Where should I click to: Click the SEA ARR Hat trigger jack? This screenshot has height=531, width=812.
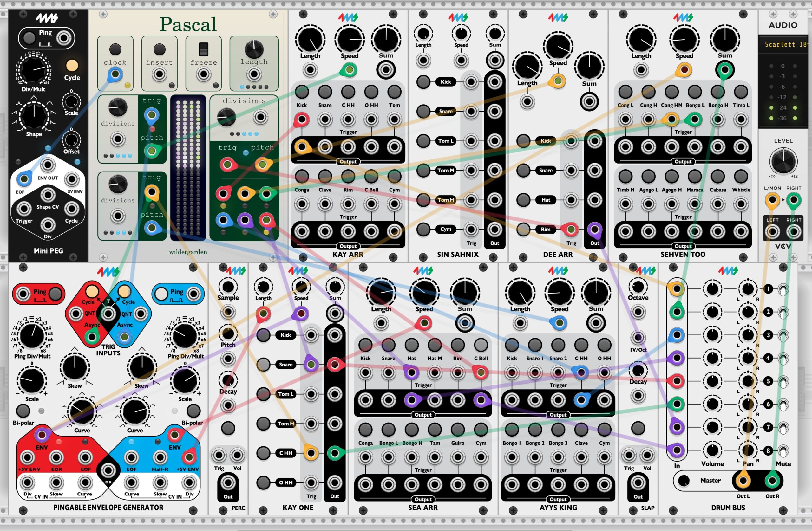411,372
